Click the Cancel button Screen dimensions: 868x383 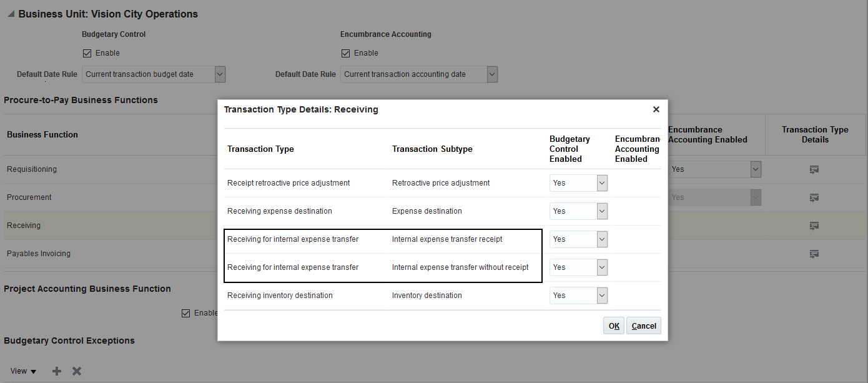click(x=644, y=326)
